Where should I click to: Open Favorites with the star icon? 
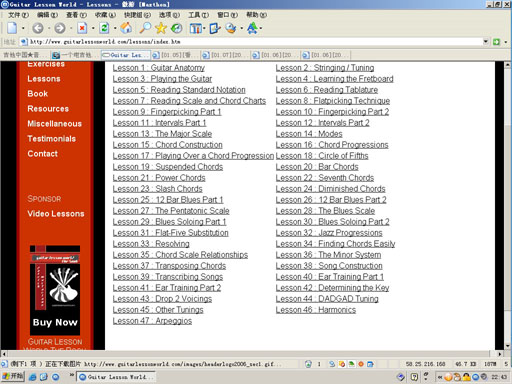click(x=161, y=28)
